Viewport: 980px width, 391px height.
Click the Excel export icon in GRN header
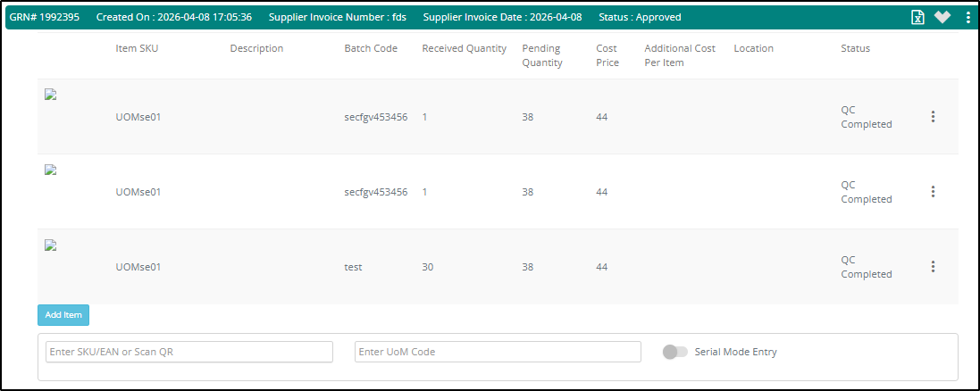tap(917, 18)
